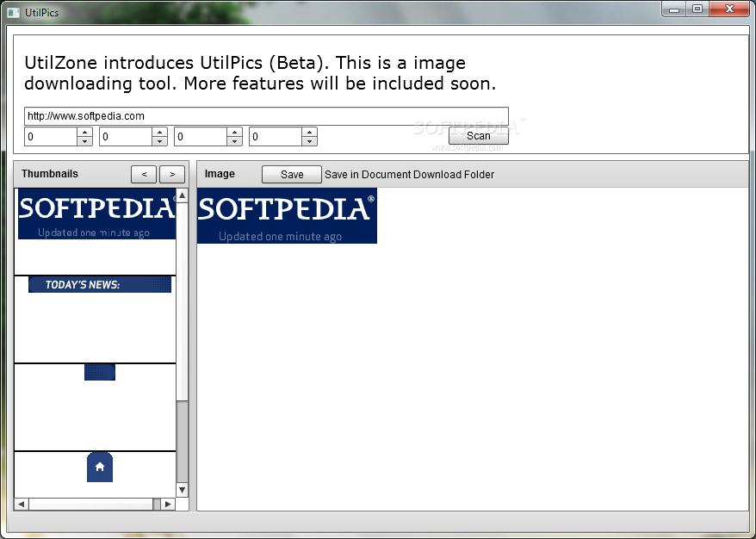Click the Scan button
This screenshot has height=539, width=756.
[x=478, y=136]
